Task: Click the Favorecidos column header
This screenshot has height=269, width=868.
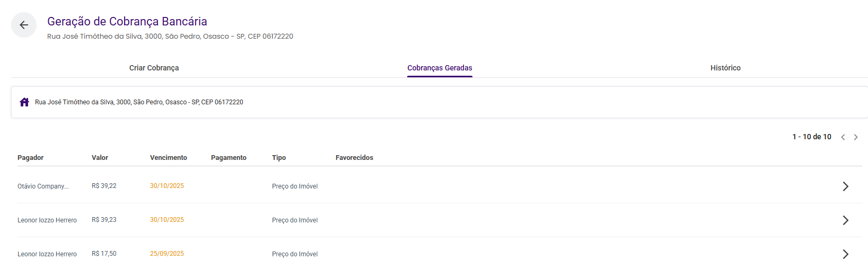Action: coord(354,158)
